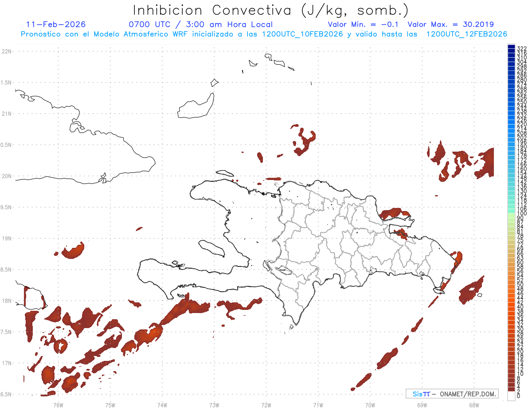
Task: Click the '73W' longitude label
Action: click(214, 405)
